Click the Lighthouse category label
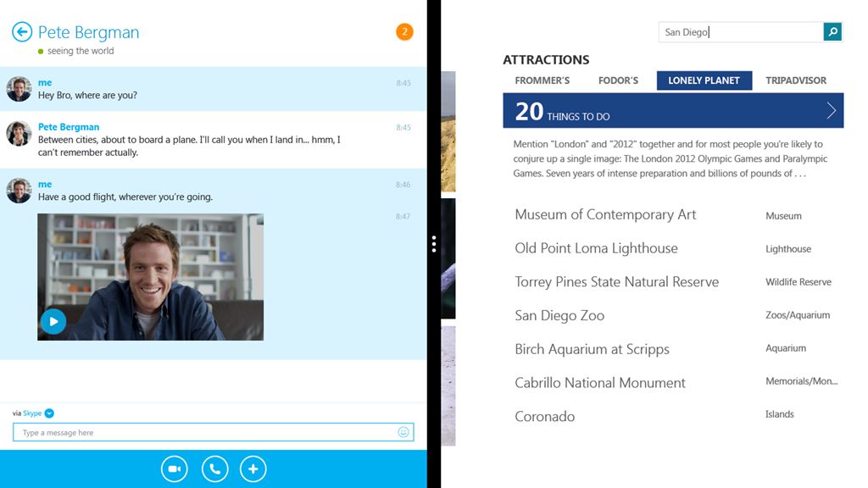868x488 pixels. click(788, 249)
